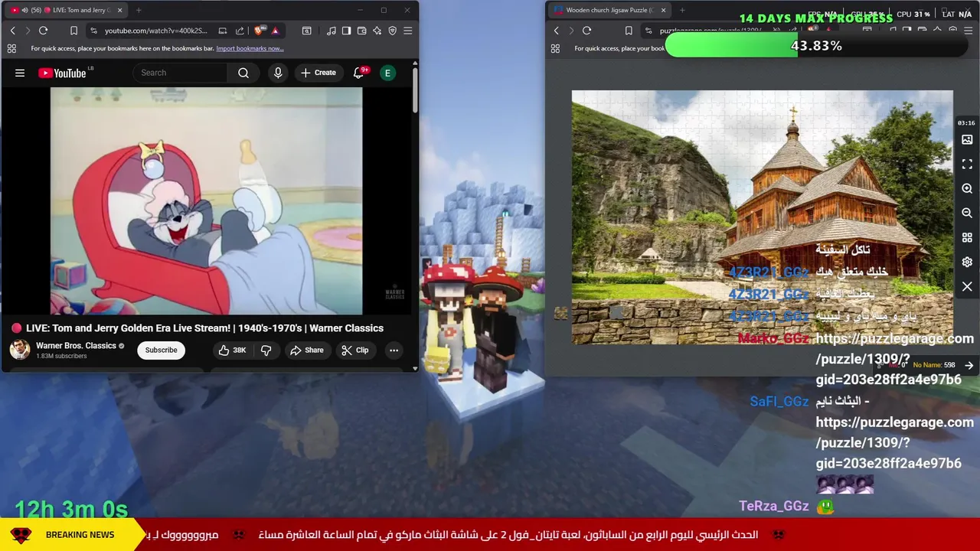Toggle the browser sidebar panel
The height and width of the screenshot is (551, 980).
pyautogui.click(x=346, y=31)
